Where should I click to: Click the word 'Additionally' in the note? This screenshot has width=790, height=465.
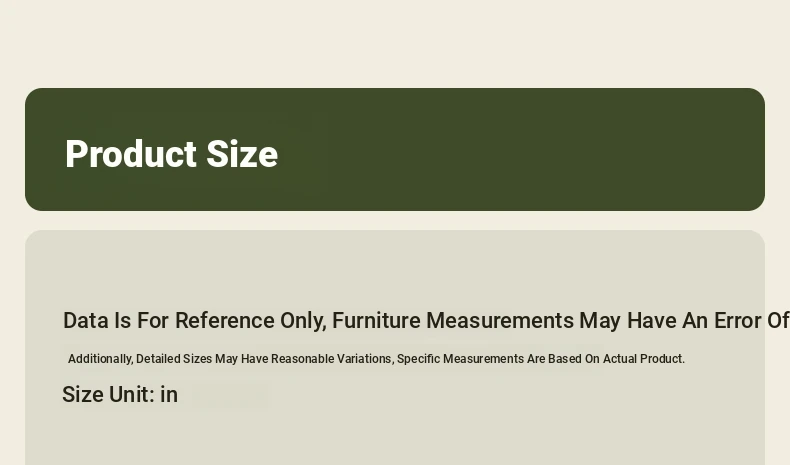100,359
